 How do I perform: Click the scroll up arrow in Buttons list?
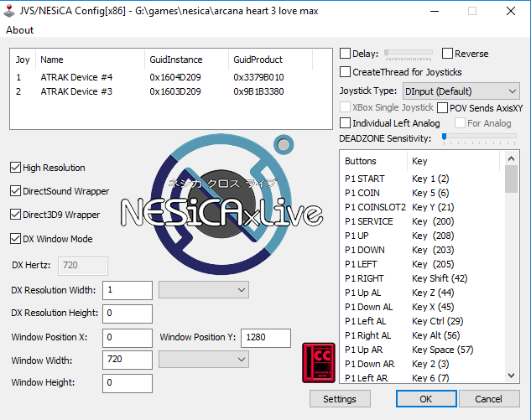pyautogui.click(x=512, y=158)
